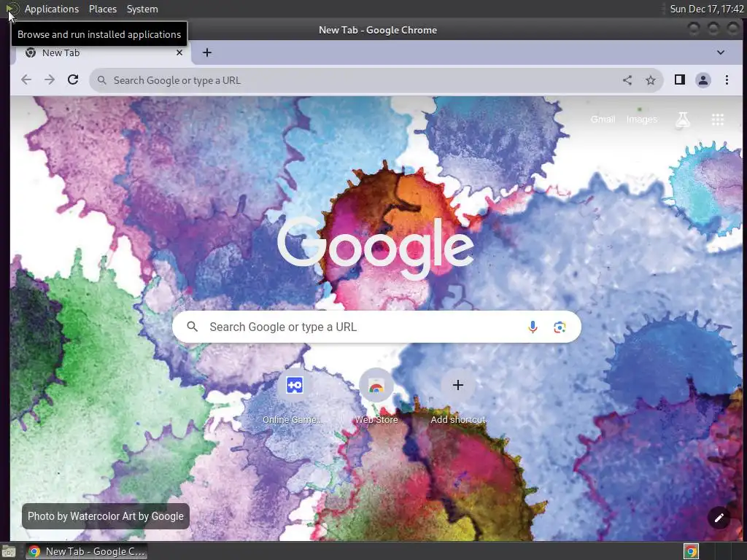747x560 pixels.
Task: Click the central Google search box
Action: 376,327
